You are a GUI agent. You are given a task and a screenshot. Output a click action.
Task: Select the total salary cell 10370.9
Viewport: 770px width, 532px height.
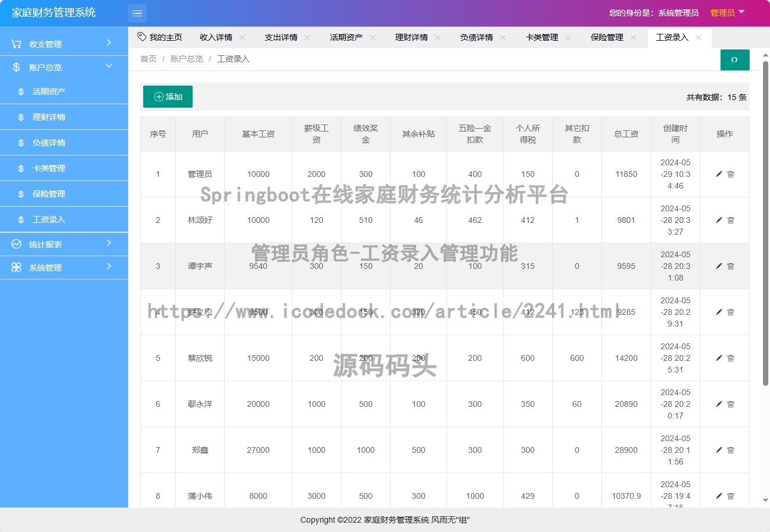pos(626,496)
